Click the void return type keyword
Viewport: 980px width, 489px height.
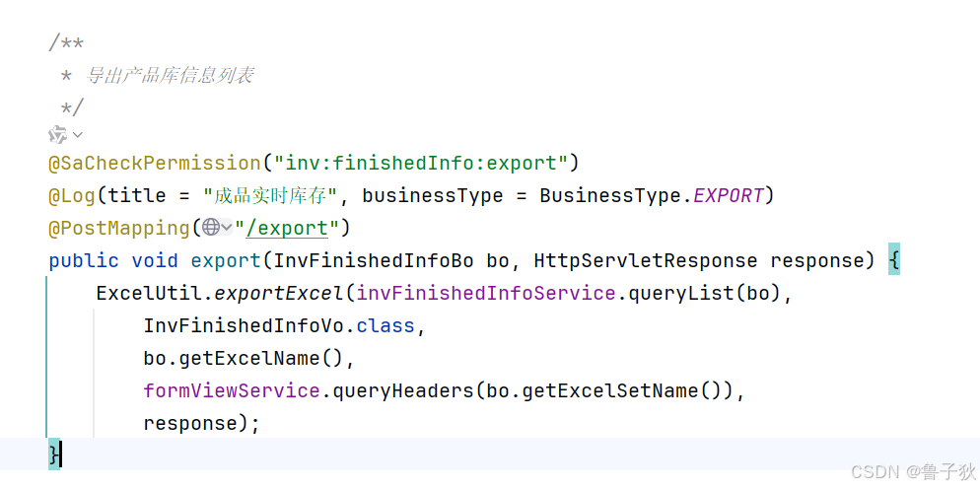click(155, 260)
